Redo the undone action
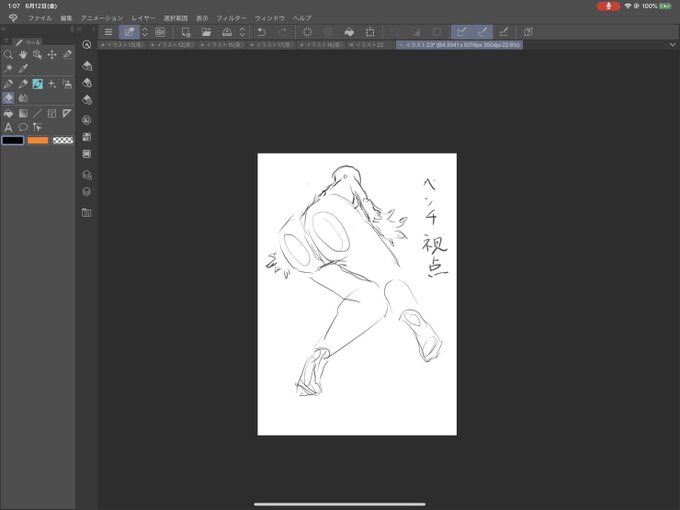This screenshot has width=680, height=510. 282,32
